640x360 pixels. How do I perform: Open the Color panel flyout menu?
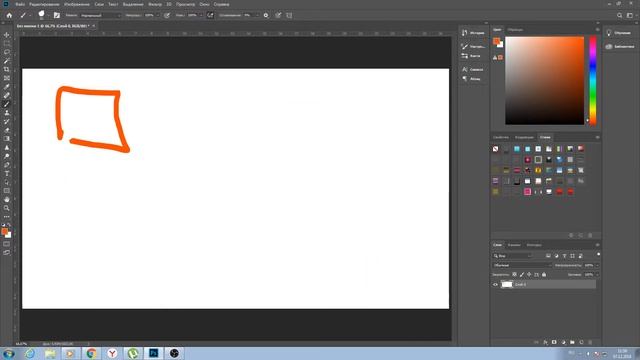click(598, 29)
